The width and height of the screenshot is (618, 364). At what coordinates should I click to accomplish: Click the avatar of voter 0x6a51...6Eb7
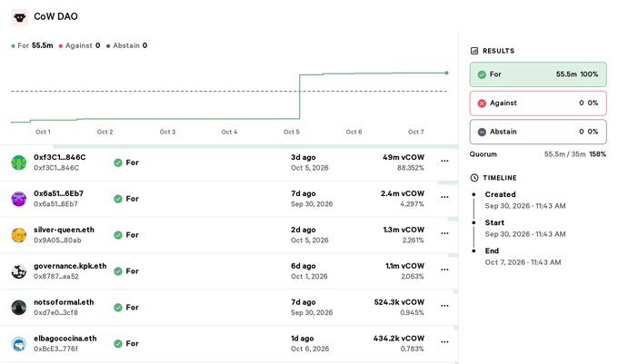tap(19, 199)
